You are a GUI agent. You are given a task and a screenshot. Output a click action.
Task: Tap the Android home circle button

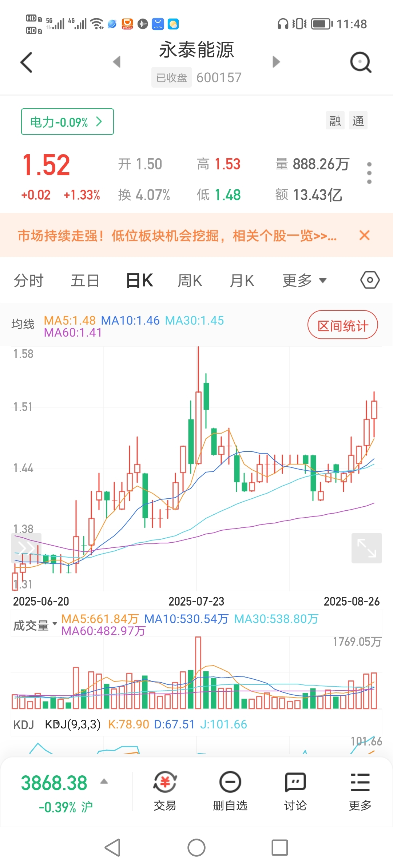196,848
